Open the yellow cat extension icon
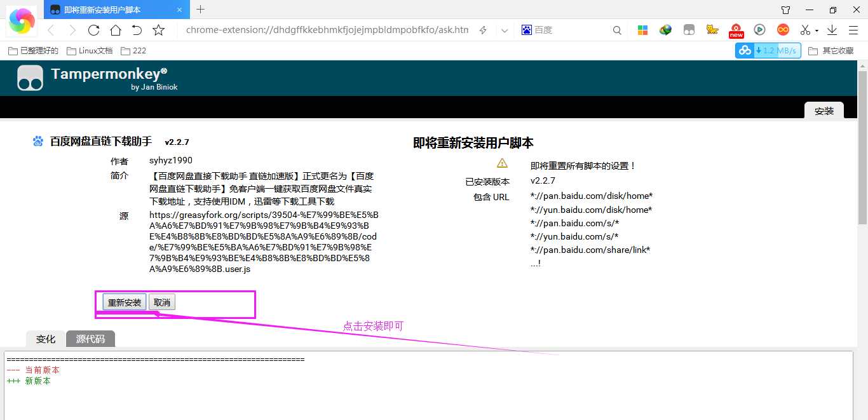The image size is (868, 420). coord(712,29)
